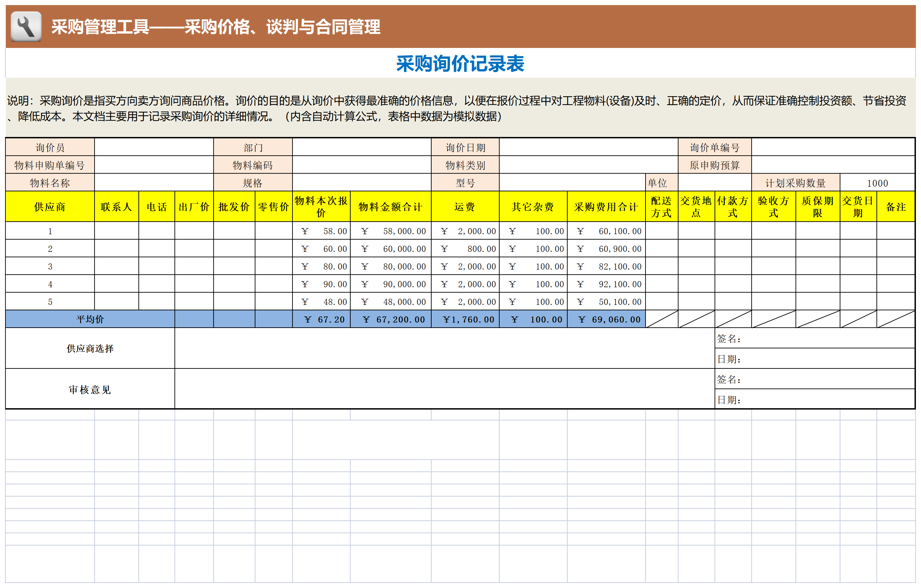Screen dimensions: 921x588
Task: Click the 供应商选择 label cell
Action: 90,348
